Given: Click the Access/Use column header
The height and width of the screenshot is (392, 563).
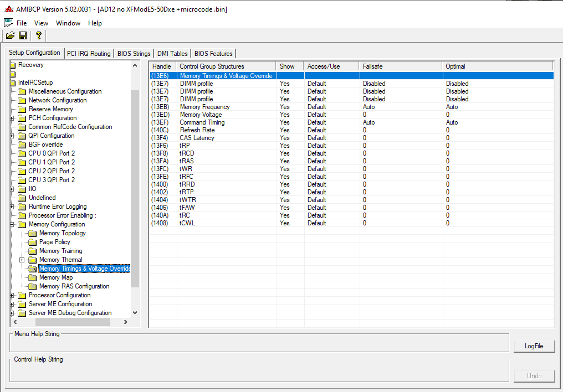Looking at the screenshot, I should click(x=332, y=66).
